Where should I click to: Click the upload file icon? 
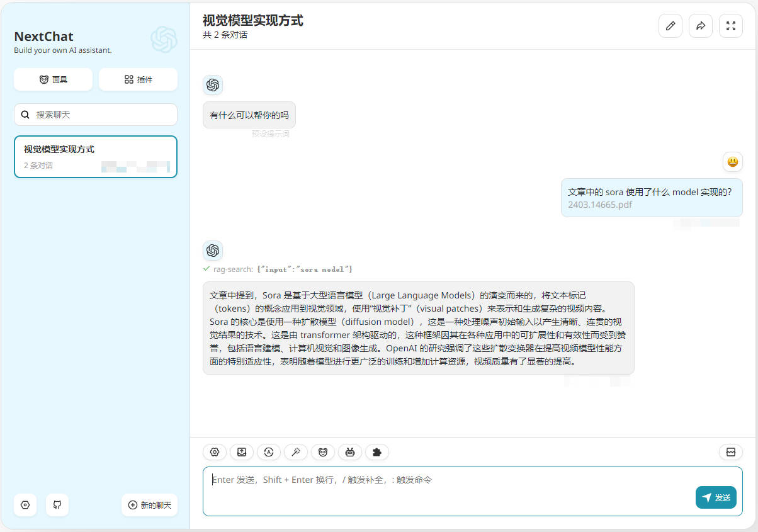[x=242, y=452]
